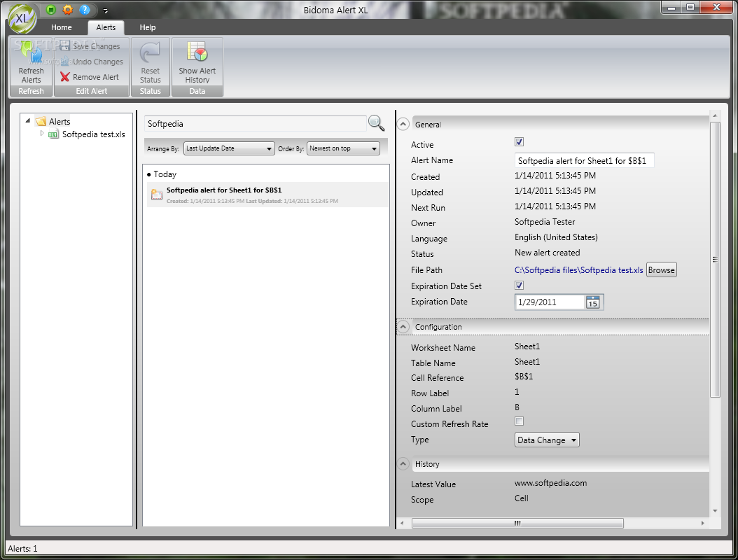Click the Latest Value www.softpedia.com text
The width and height of the screenshot is (738, 560).
pos(550,483)
